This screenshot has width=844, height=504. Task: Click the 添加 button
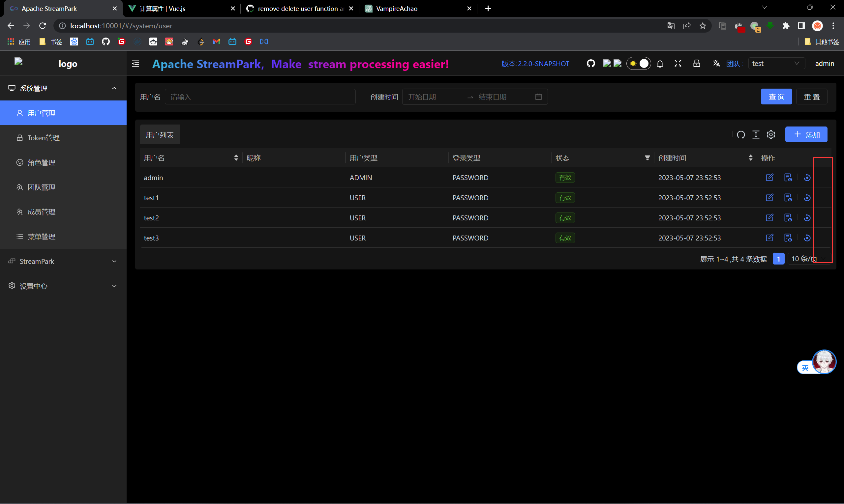(x=806, y=135)
